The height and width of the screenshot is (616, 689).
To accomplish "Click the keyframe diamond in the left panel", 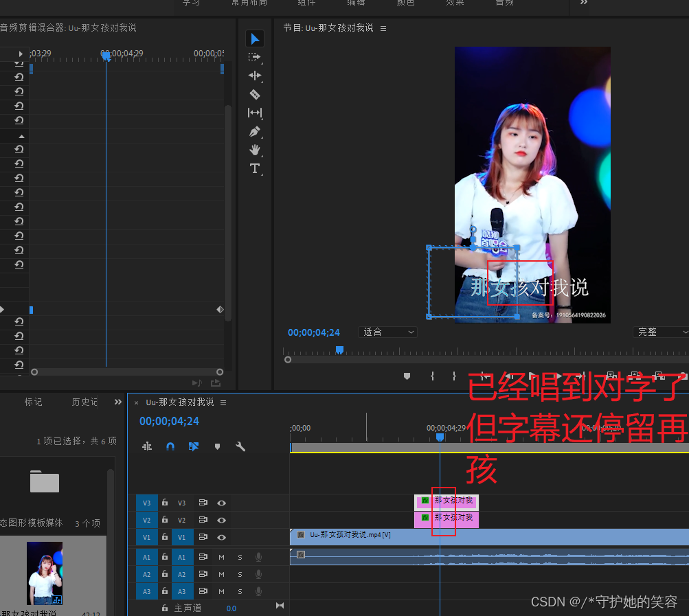I will [x=220, y=310].
